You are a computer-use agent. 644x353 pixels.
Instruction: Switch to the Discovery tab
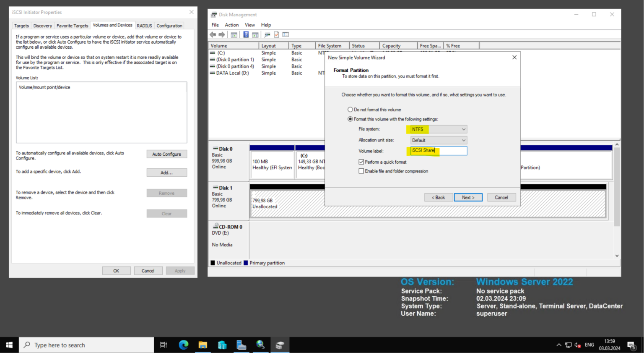click(x=42, y=26)
